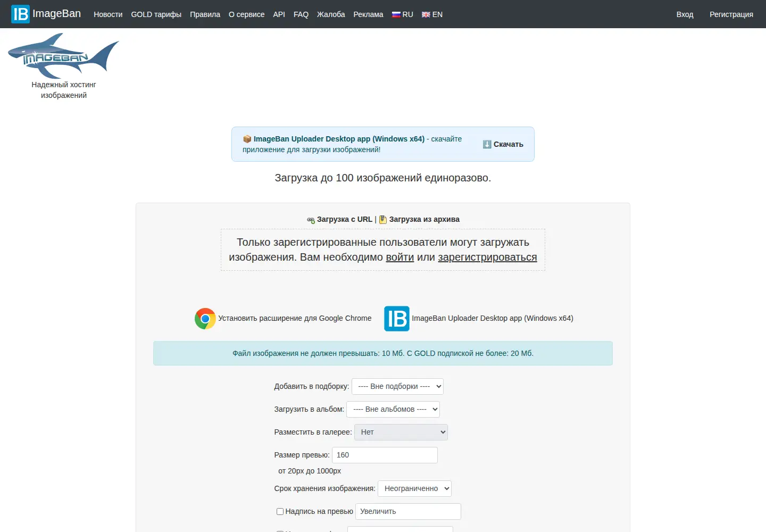
Task: Click the войти link in notice
Action: (x=400, y=257)
